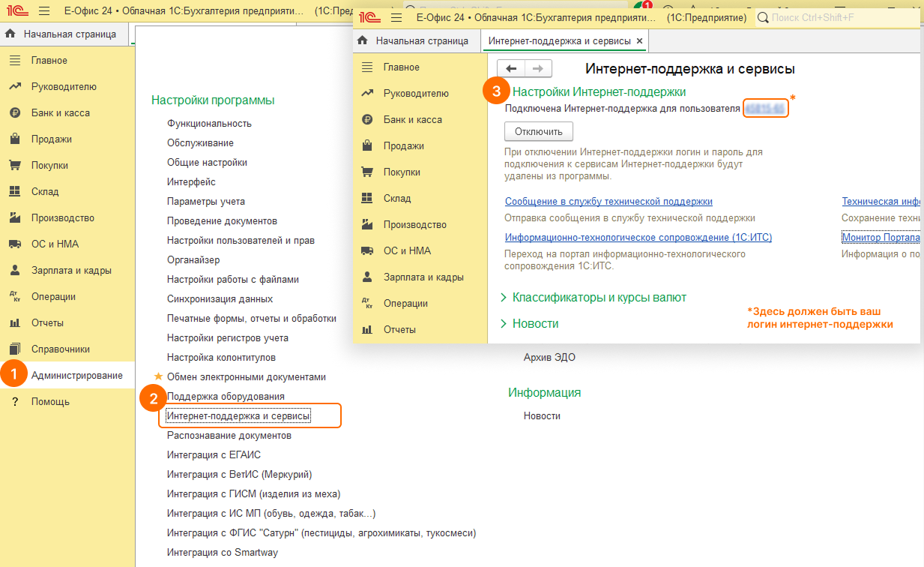Viewport: 924px width, 567px height.
Task: Open Обслуживание settings
Action: [200, 143]
